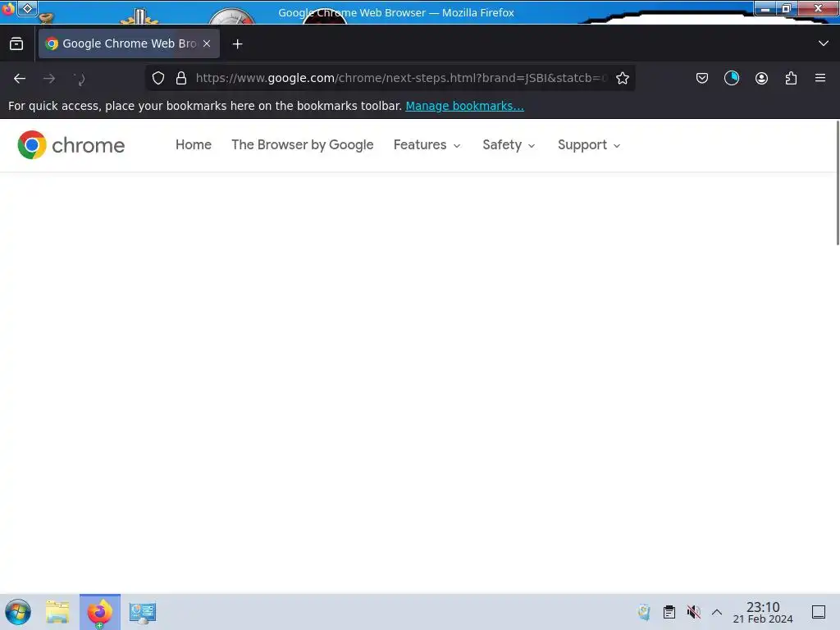Go to Home in Chrome navigation
This screenshot has width=840, height=630.
pos(194,144)
